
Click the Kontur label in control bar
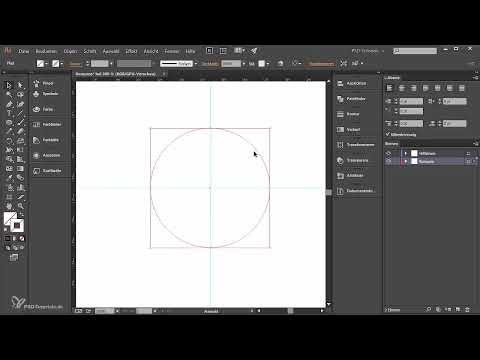pyautogui.click(x=75, y=64)
